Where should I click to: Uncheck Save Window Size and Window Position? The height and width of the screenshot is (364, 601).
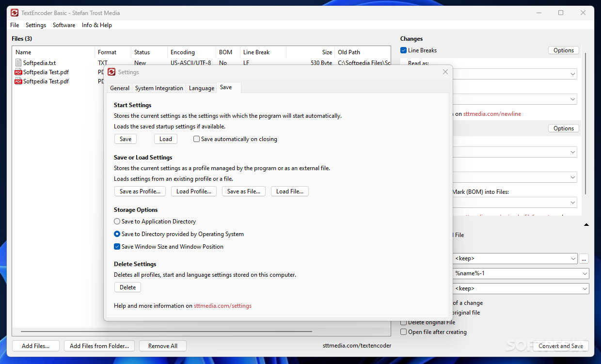(117, 247)
